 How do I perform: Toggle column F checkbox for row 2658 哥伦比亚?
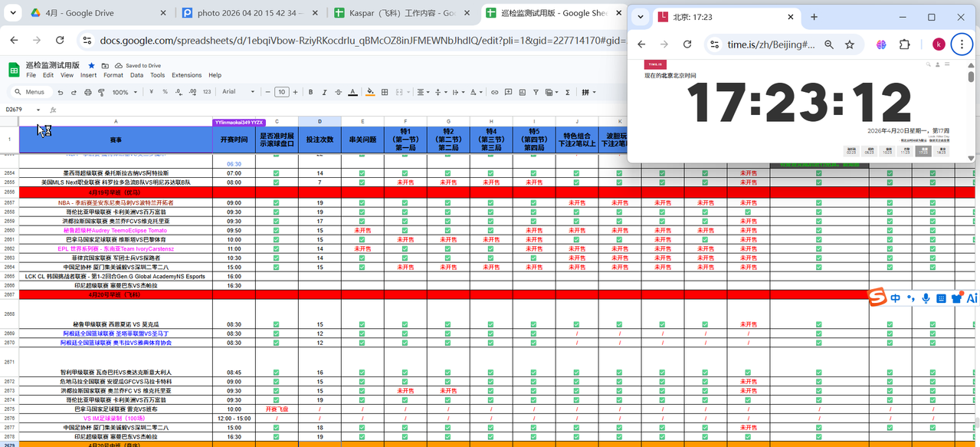tap(405, 212)
